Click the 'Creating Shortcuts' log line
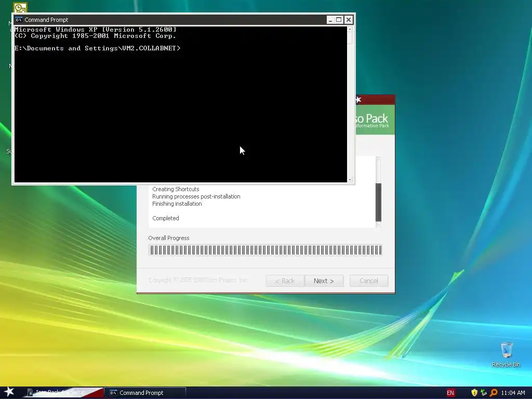Image resolution: width=532 pixels, height=399 pixels. tap(176, 189)
